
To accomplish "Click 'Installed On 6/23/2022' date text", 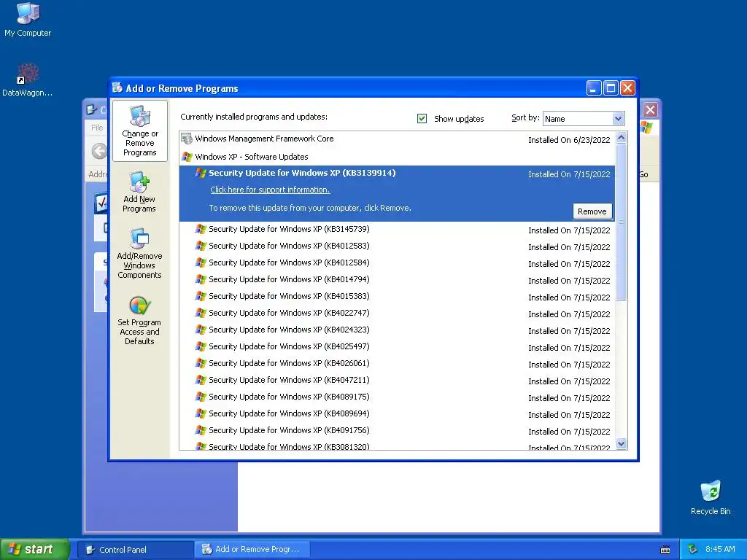I will coord(569,140).
